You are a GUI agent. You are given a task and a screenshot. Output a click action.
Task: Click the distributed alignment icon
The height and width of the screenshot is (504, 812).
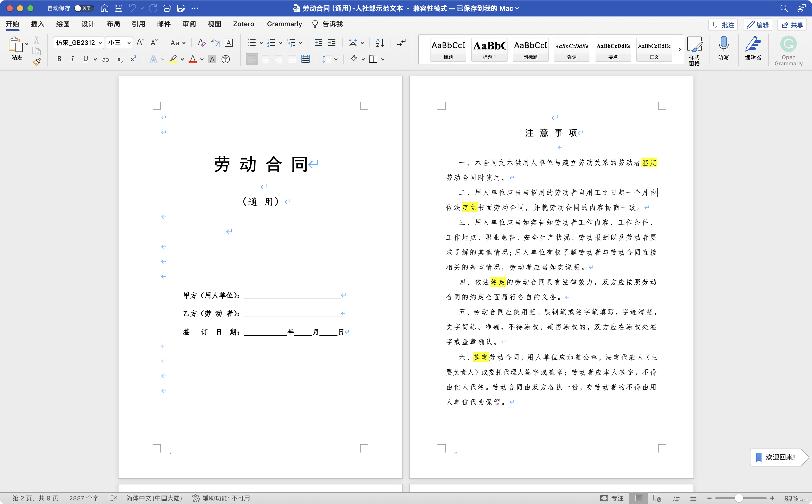(x=305, y=59)
